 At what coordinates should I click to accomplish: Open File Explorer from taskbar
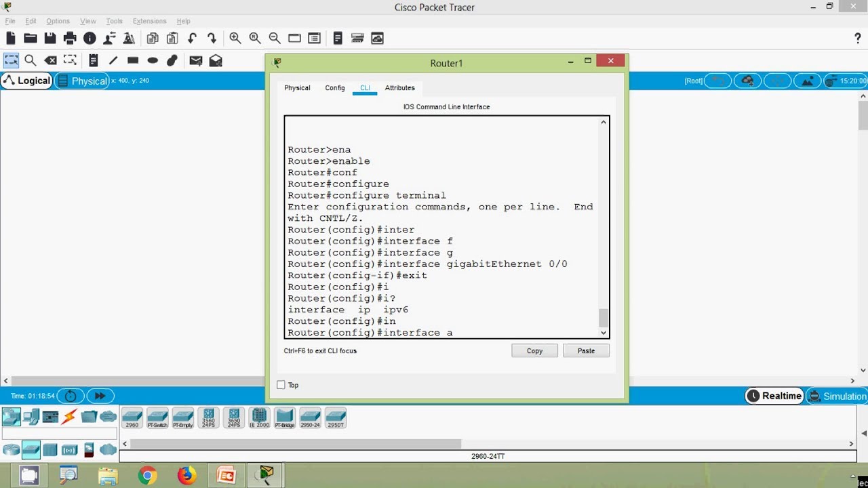(x=108, y=476)
